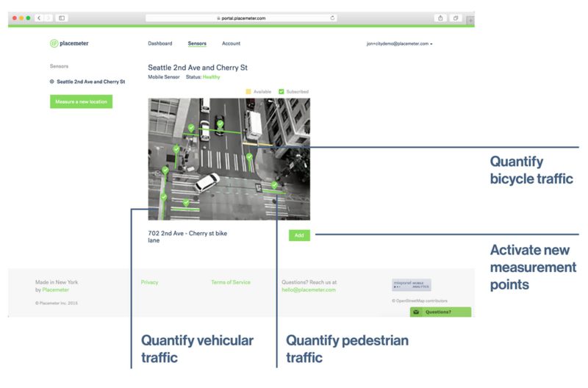Click the portal.placemeter.com address bar
The width and height of the screenshot is (588, 388).
(x=241, y=18)
